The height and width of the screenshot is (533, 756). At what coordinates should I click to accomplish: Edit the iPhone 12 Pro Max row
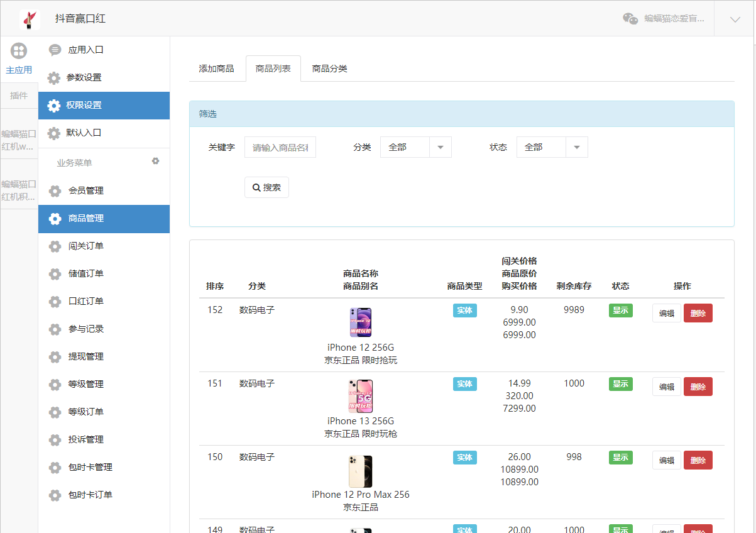[x=667, y=460]
